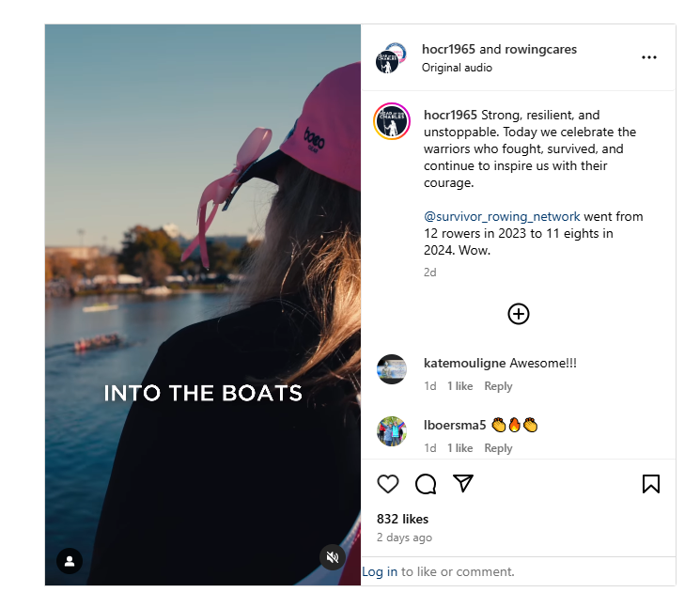Show tagged people icon on video

[x=70, y=561]
